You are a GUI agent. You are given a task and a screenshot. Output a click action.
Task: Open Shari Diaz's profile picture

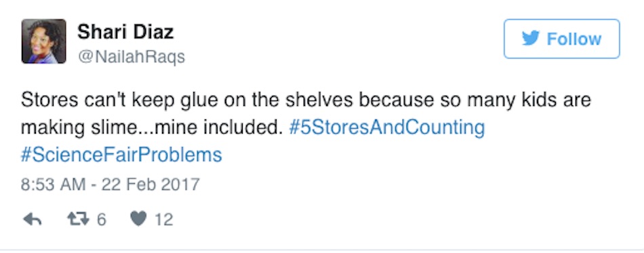click(x=43, y=41)
